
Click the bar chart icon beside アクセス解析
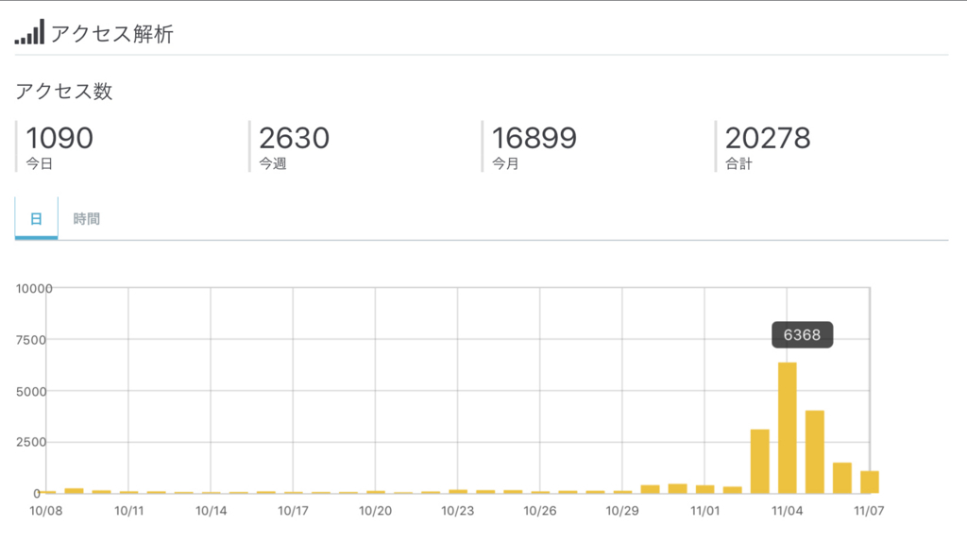tap(29, 32)
